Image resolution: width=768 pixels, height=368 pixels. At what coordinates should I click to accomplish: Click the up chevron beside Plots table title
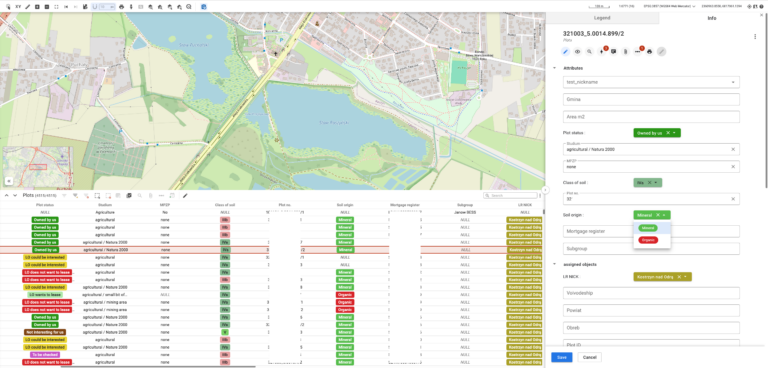tap(7, 196)
